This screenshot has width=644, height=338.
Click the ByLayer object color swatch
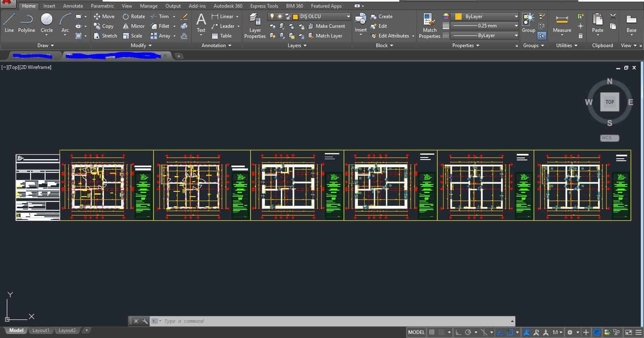click(458, 17)
